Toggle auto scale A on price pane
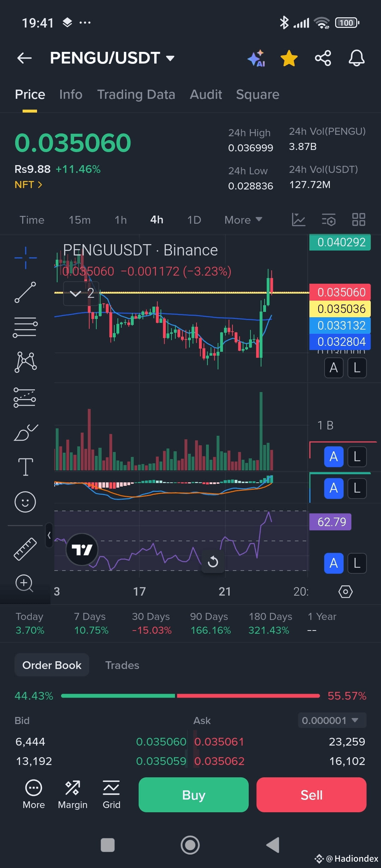Image resolution: width=381 pixels, height=868 pixels. click(334, 368)
